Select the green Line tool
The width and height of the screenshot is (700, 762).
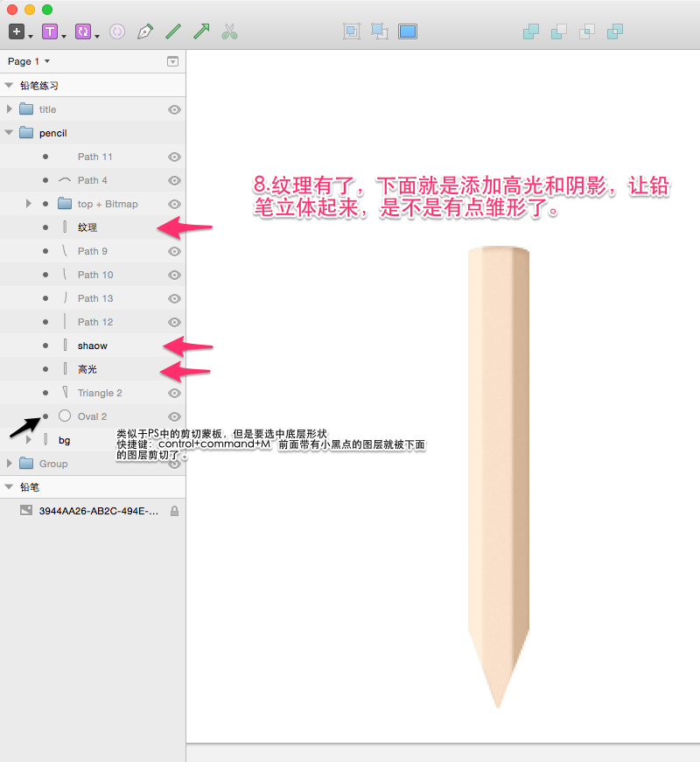173,31
